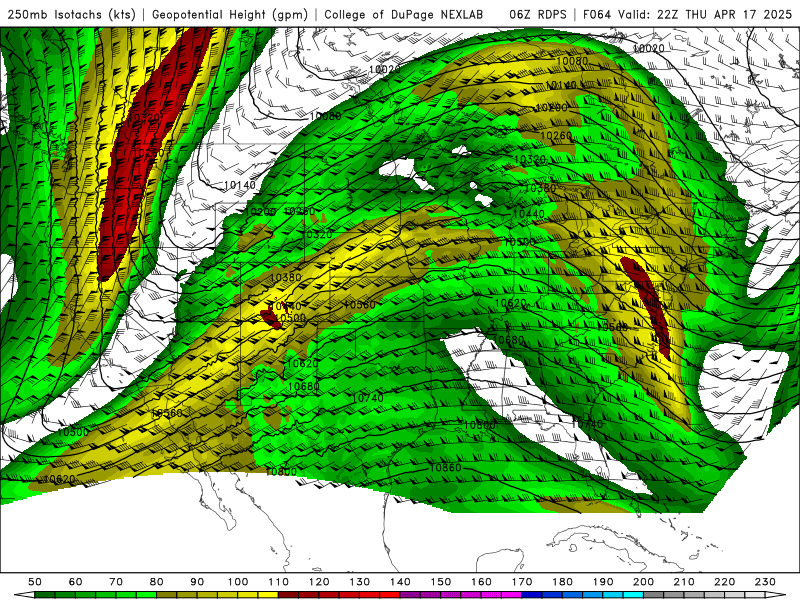Click the darkest green color bar segment at 50
The height and width of the screenshot is (600, 800).
point(45,595)
